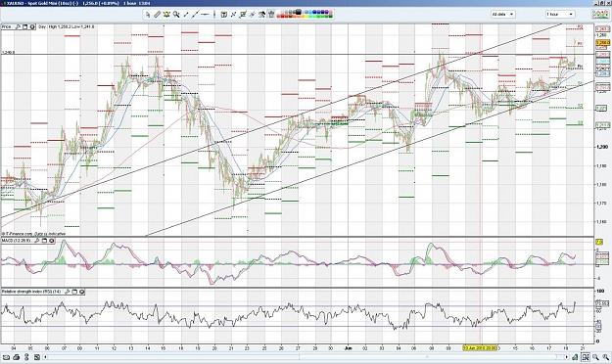Pick the dark green color swatch
Viewport: 612px width, 364px height.
pos(330,17)
